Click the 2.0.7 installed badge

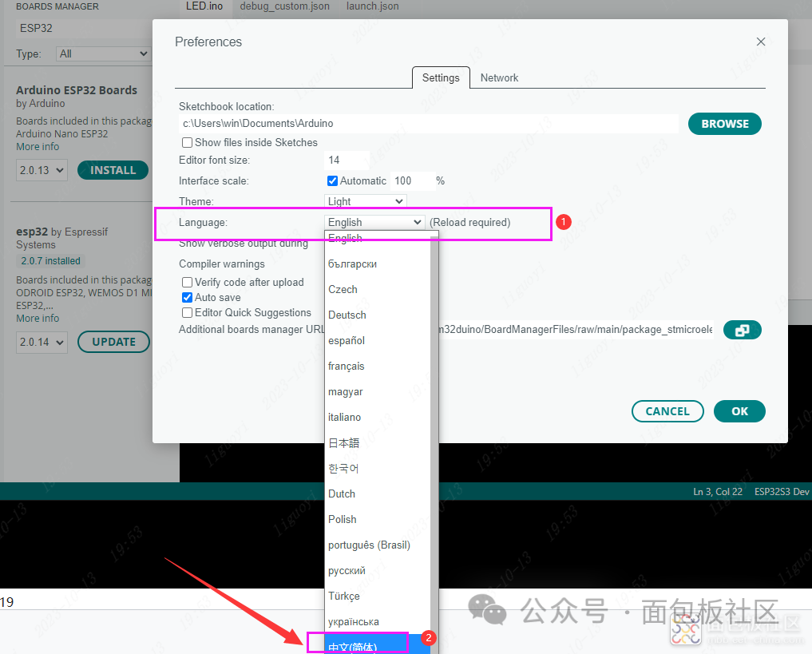point(51,261)
